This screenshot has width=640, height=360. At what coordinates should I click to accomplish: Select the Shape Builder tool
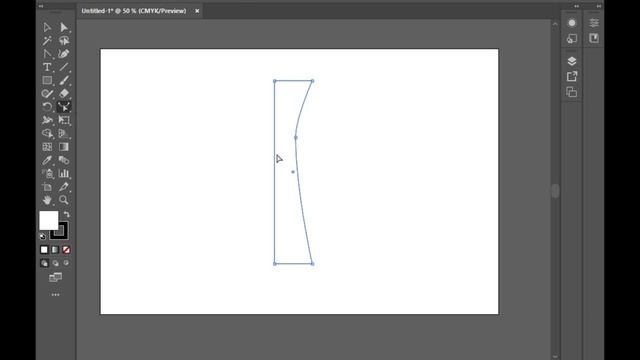[47, 133]
